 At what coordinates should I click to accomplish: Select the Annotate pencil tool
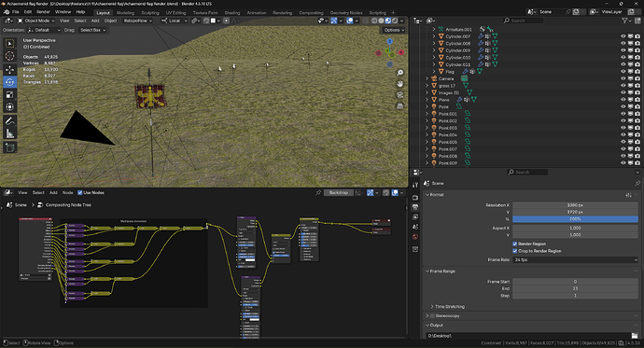point(10,121)
